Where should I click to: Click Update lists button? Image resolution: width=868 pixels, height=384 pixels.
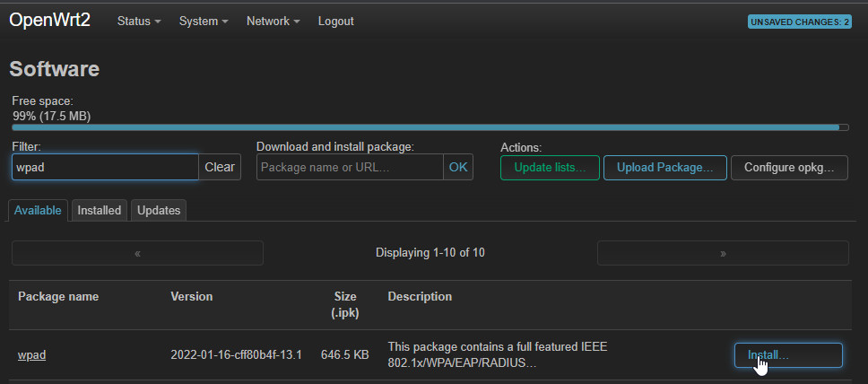[550, 168]
